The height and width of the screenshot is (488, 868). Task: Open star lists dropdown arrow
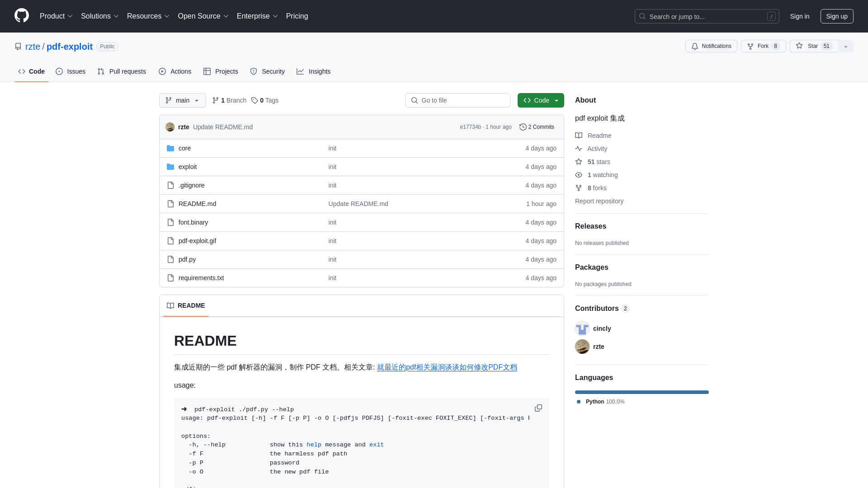point(846,46)
